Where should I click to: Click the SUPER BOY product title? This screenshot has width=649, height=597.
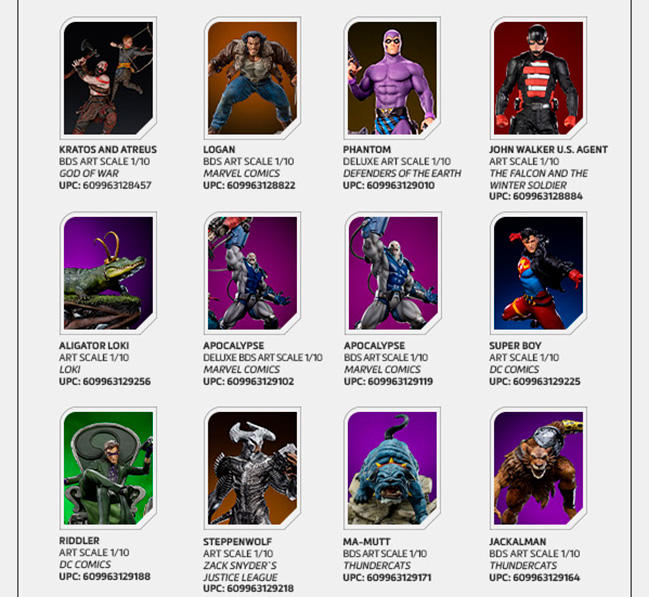[515, 346]
